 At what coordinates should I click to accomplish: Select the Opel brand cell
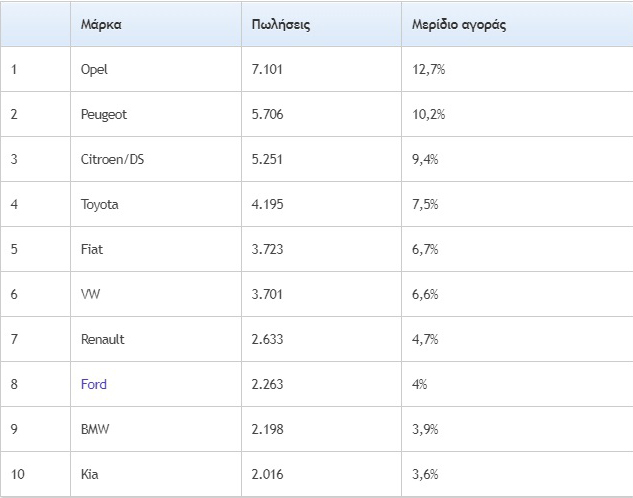(x=94, y=69)
